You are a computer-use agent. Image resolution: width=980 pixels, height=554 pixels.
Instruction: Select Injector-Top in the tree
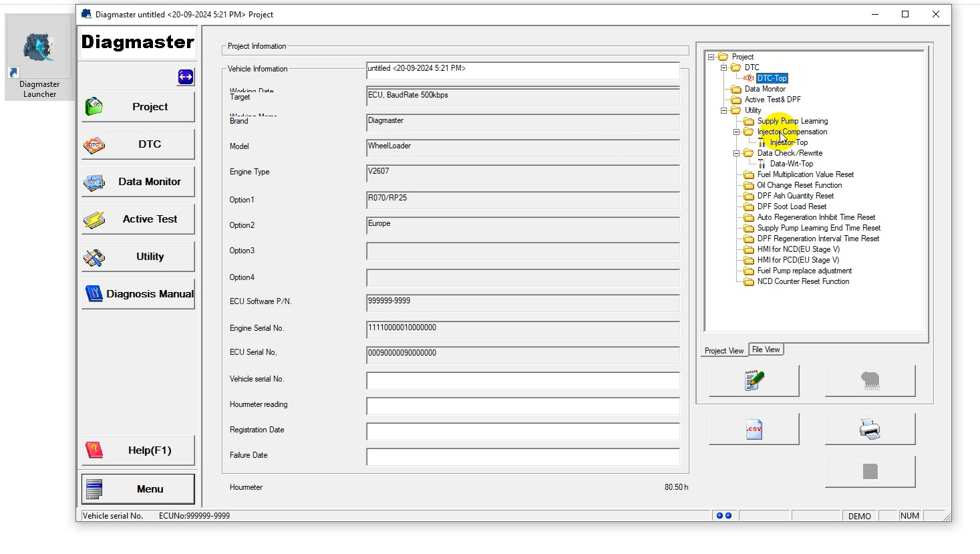pos(788,142)
